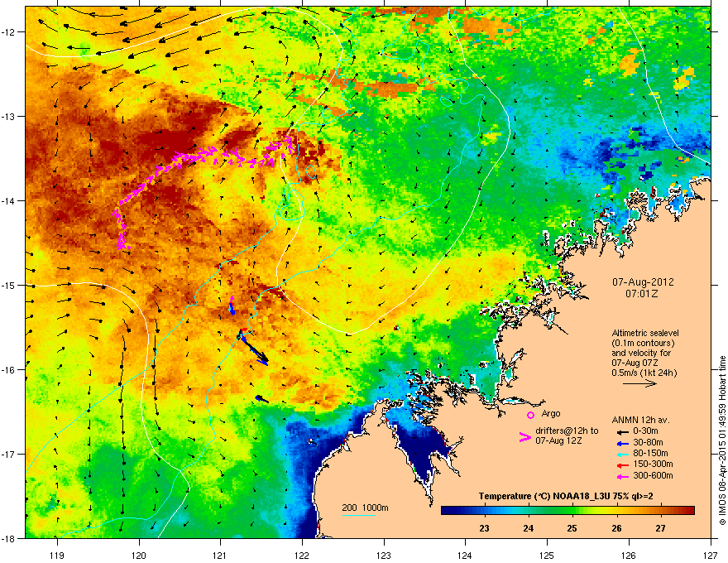Click the '126' longitude axis label
The width and height of the screenshot is (728, 563).
pyautogui.click(x=629, y=555)
